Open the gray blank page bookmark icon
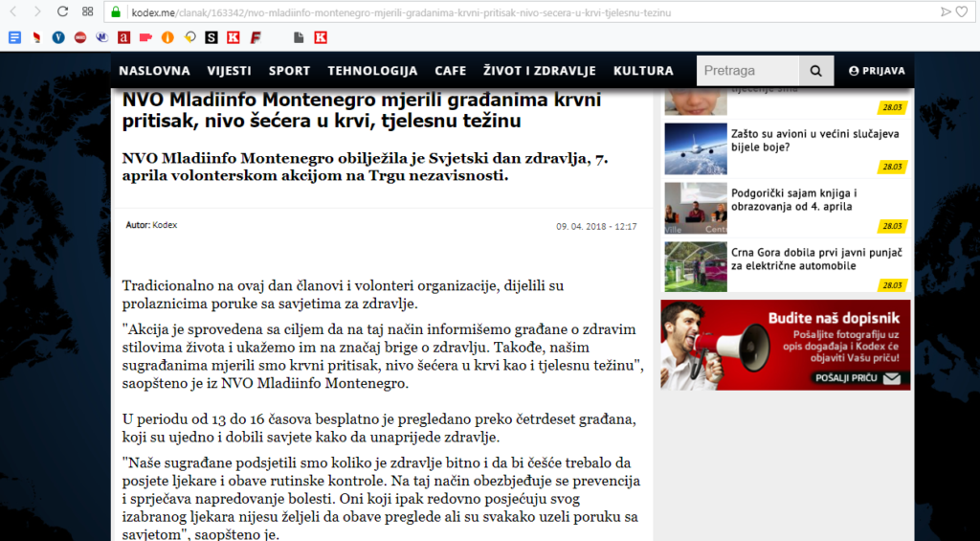This screenshot has width=980, height=541. click(x=299, y=37)
